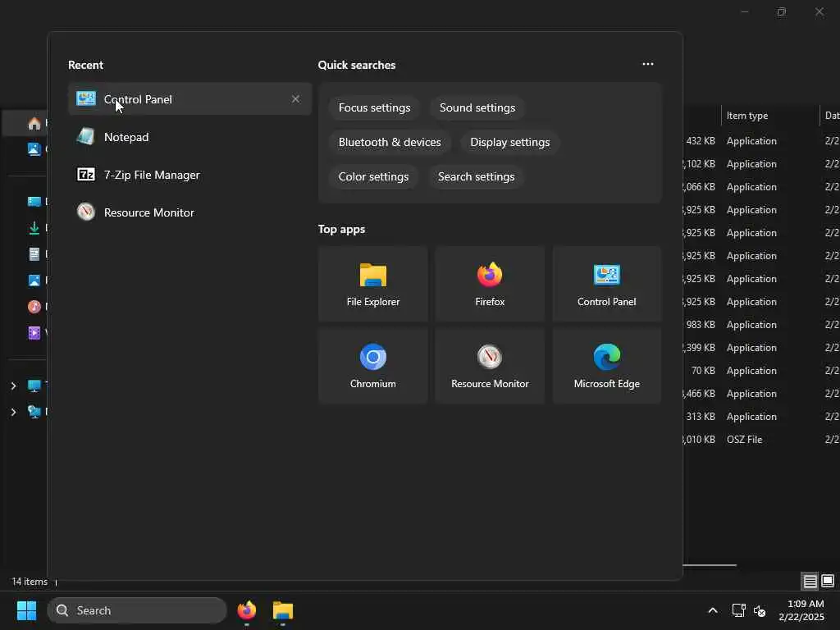Screen dimensions: 840x630
Task: Open network status tray icon
Action: (x=739, y=610)
